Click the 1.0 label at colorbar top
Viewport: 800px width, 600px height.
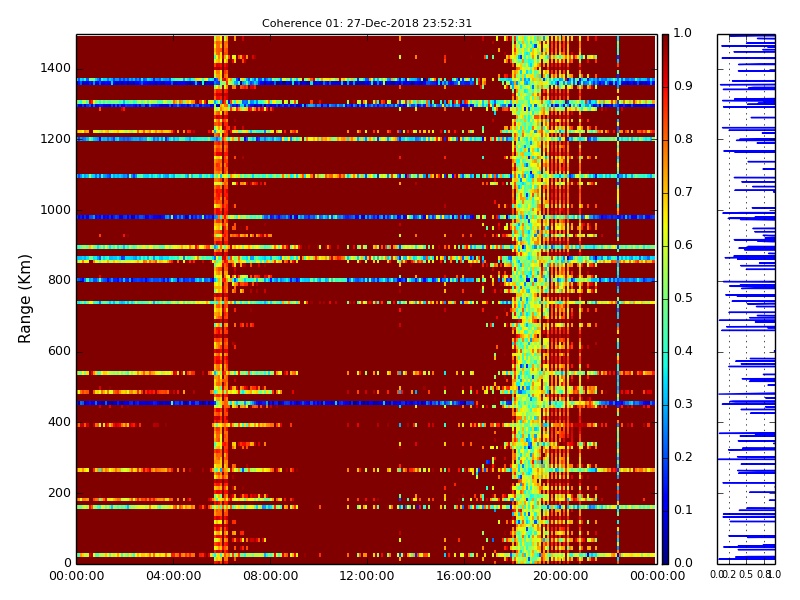pyautogui.click(x=683, y=33)
